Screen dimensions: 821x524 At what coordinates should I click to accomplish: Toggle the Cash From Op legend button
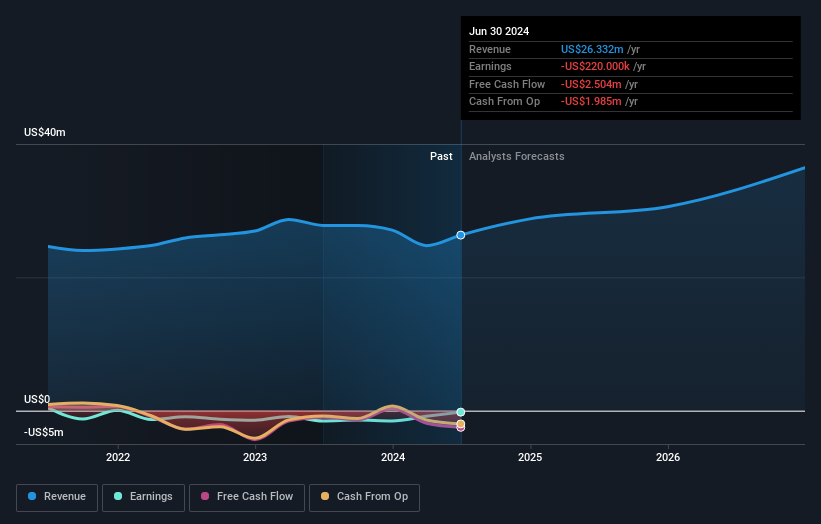pos(364,497)
